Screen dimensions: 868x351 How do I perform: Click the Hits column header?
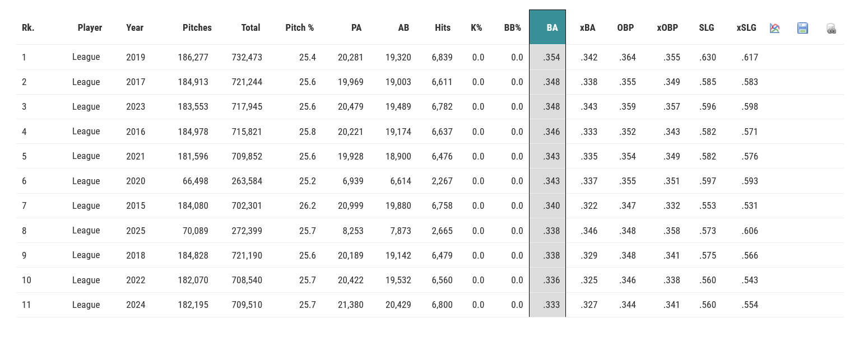click(x=442, y=27)
